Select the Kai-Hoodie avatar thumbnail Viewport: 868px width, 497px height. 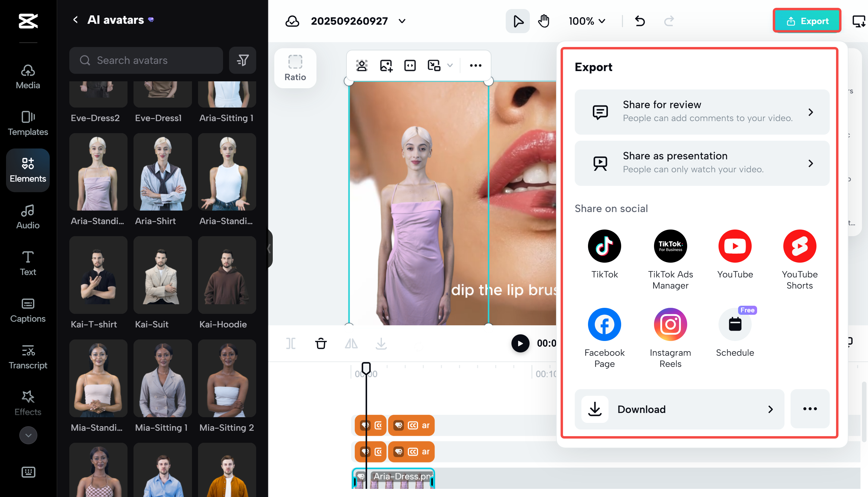point(227,275)
